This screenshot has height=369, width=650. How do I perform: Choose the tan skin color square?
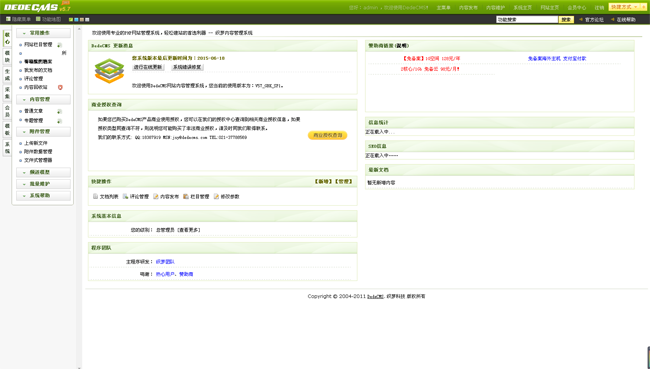coord(82,19)
